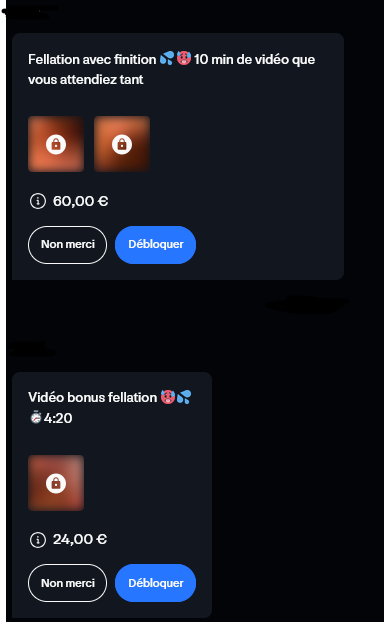
Task: Click the water droplets emoji in the 10 min message
Action: 167,59
